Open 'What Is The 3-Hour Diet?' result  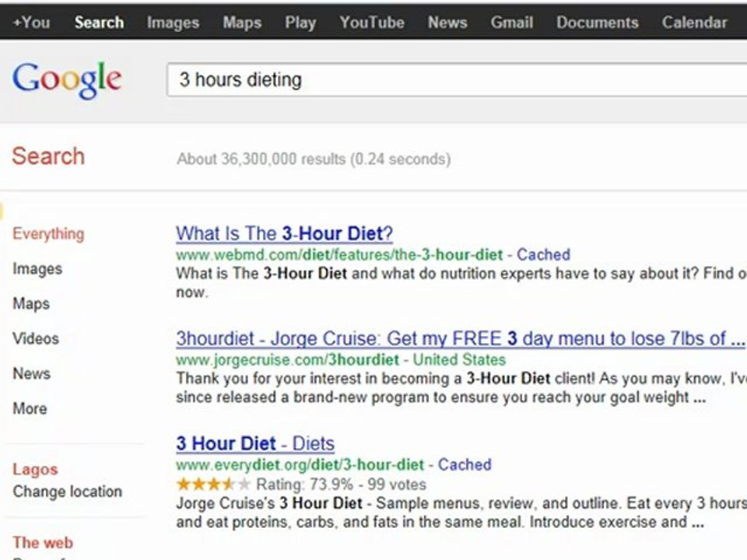(x=285, y=233)
